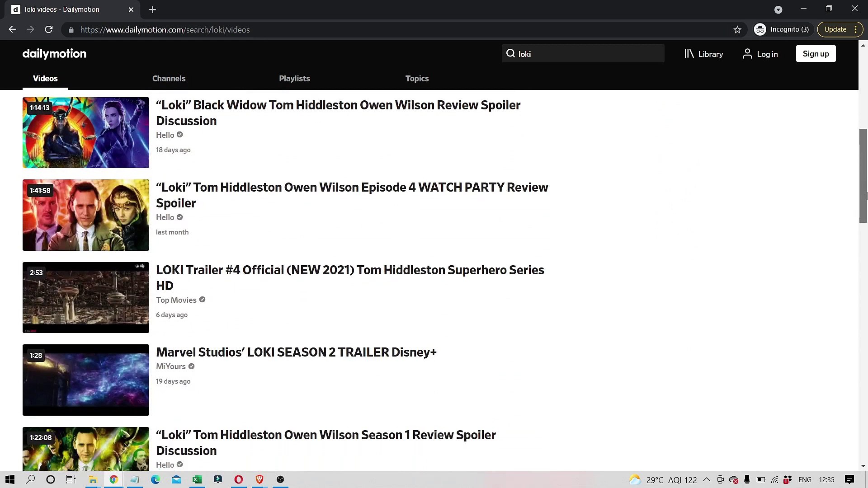Switch to the Channels tab
The width and height of the screenshot is (868, 488).
(169, 78)
